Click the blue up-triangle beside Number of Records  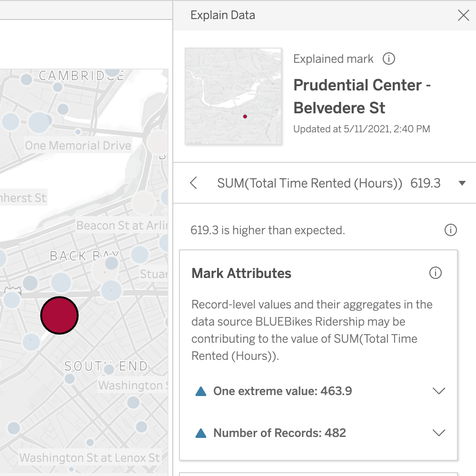200,433
